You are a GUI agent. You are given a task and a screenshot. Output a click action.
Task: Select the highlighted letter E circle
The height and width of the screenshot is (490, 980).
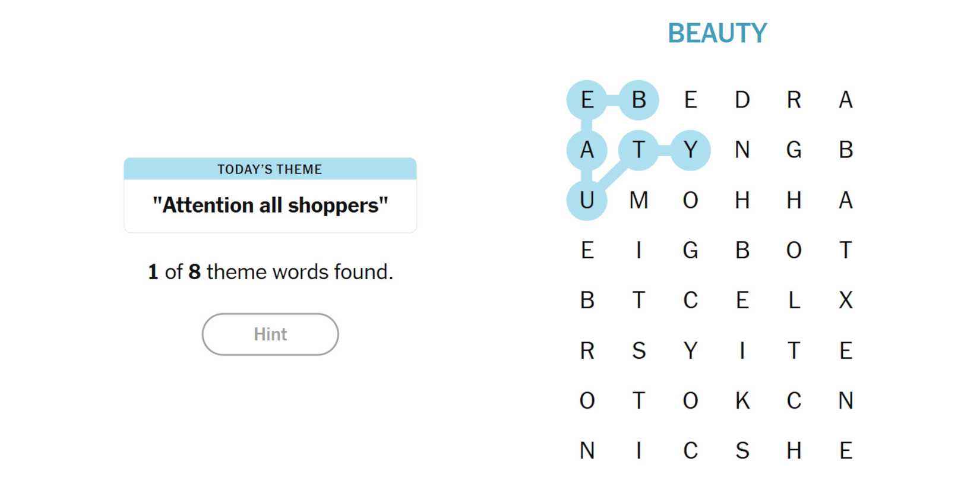tap(587, 100)
